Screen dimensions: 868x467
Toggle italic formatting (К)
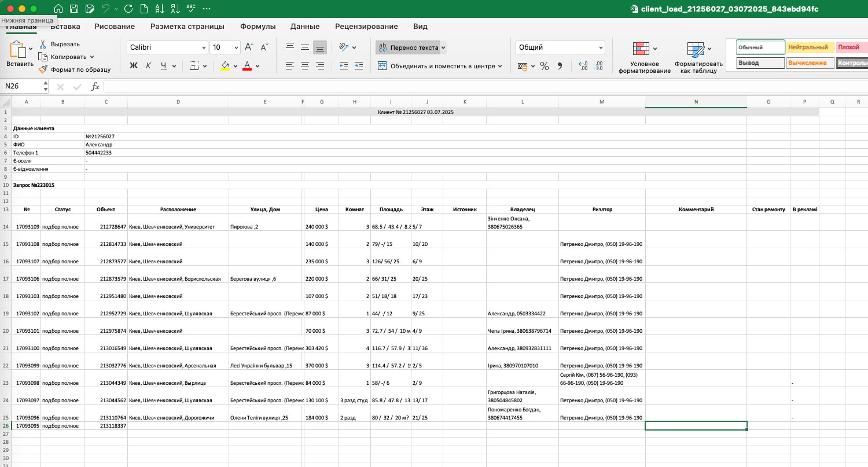[149, 66]
